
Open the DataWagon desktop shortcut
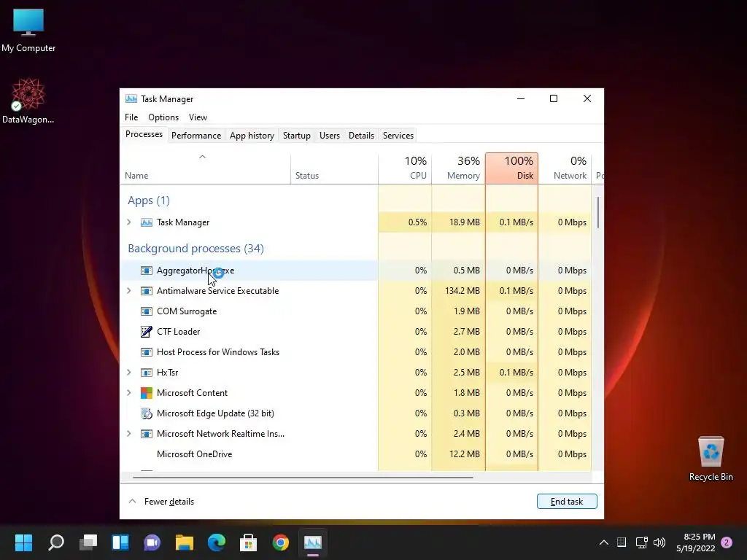coord(28,101)
